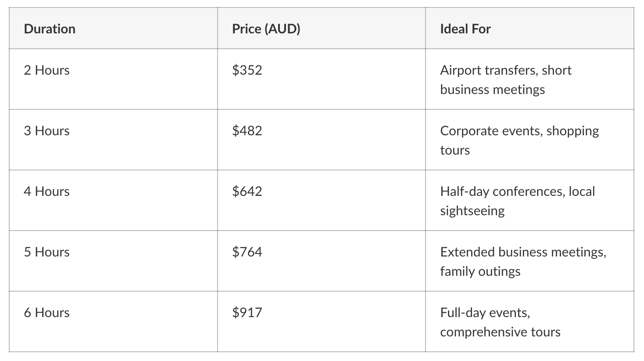Select the 5 Hours duration cell
Screen dimensions: 644x361
coord(113,261)
